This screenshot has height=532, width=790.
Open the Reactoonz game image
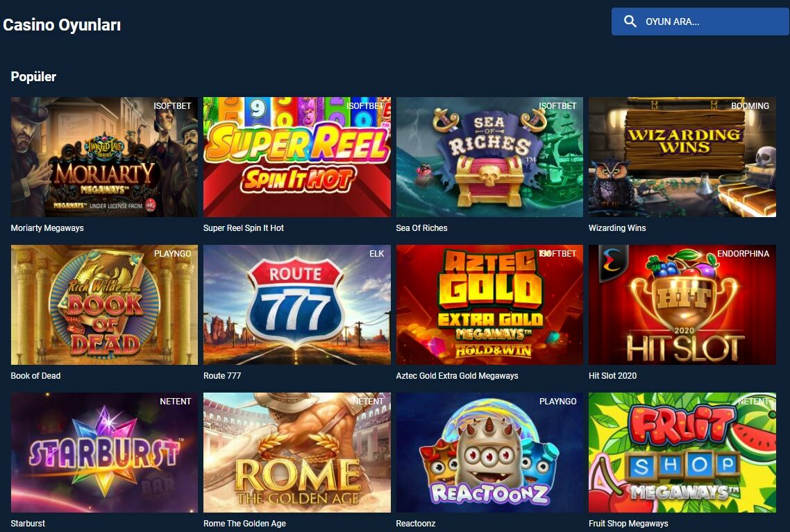point(489,452)
